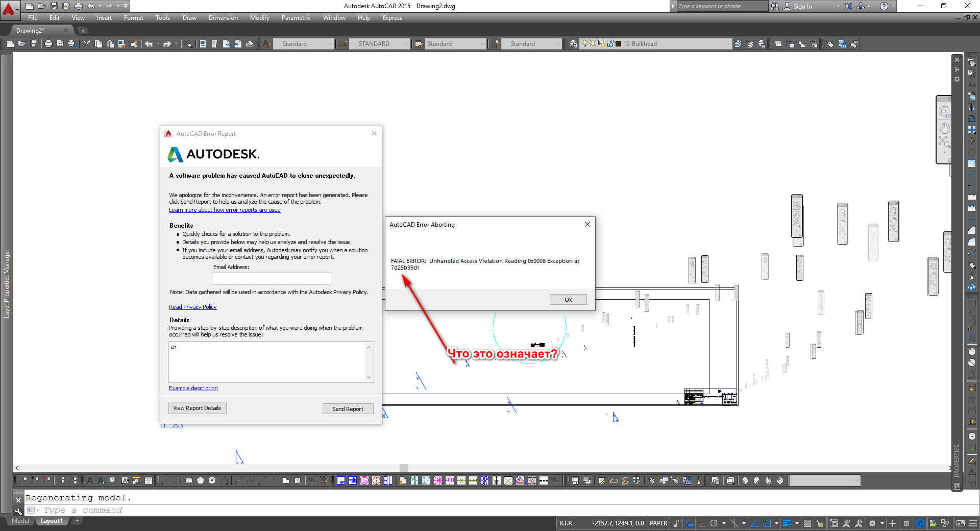The height and width of the screenshot is (531, 980).
Task: Expand the Object Snap settings arrow
Action: point(776,523)
